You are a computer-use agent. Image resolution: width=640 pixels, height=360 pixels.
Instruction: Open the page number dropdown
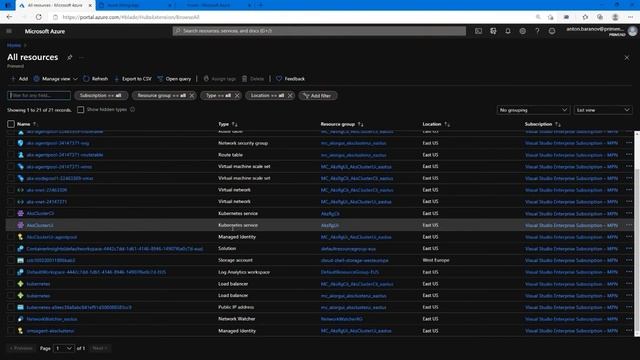[64, 348]
